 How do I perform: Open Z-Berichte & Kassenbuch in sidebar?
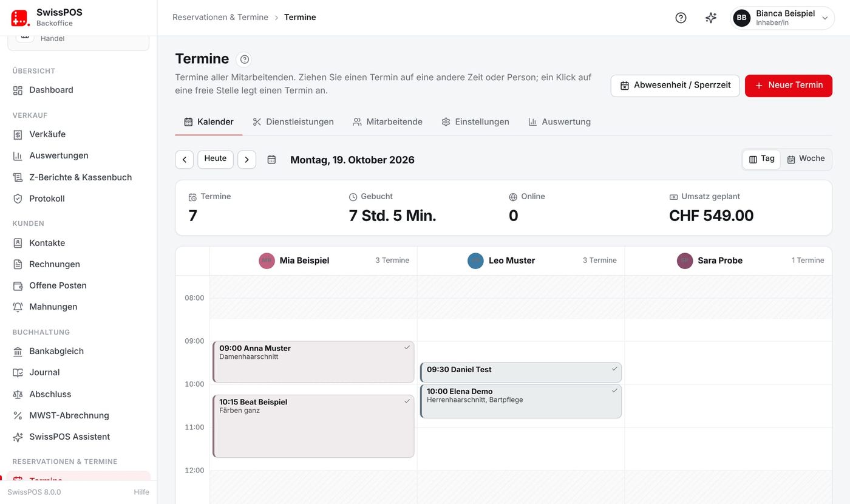click(x=78, y=177)
